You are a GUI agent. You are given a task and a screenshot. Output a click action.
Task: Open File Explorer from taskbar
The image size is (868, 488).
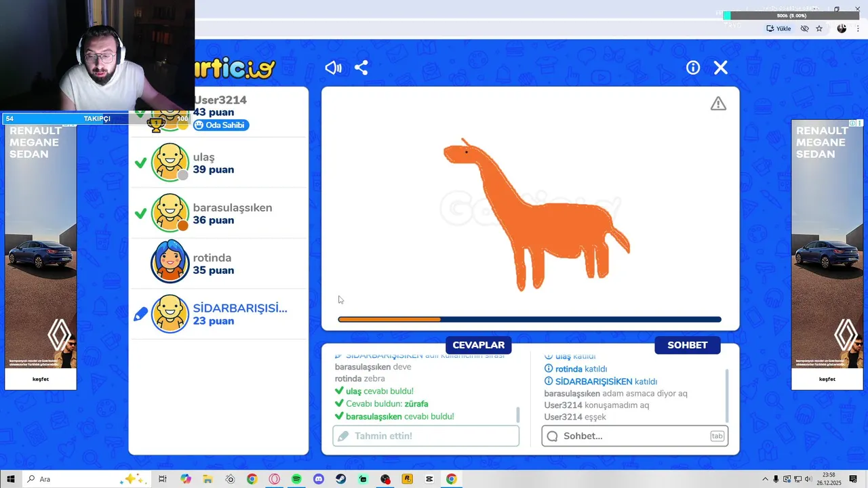pos(208,479)
